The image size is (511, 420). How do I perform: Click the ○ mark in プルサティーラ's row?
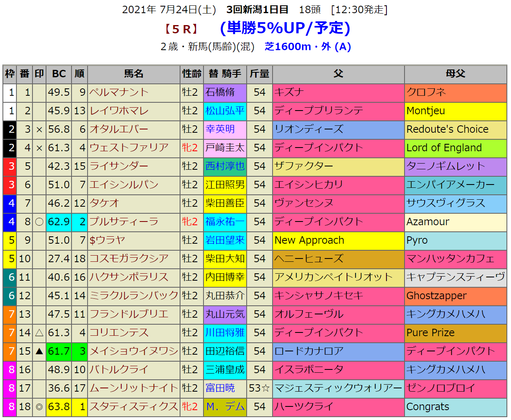[39, 222]
